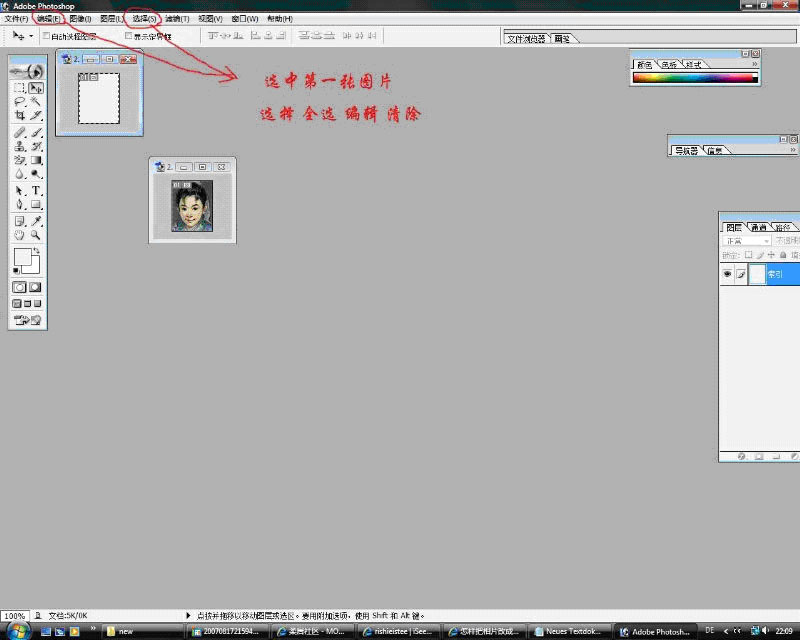
Task: Reset to default foreground and background colors
Action: [x=17, y=270]
